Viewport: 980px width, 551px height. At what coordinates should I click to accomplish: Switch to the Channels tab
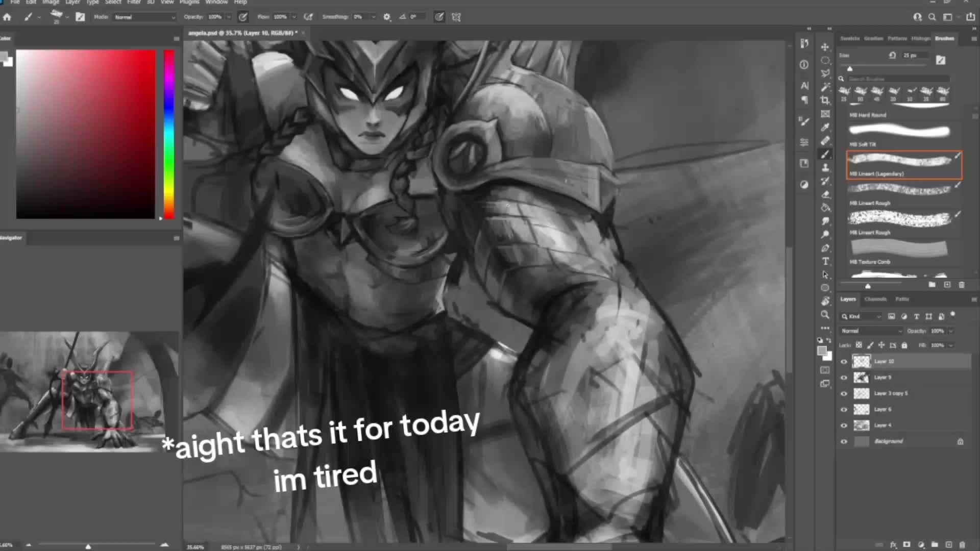(875, 299)
